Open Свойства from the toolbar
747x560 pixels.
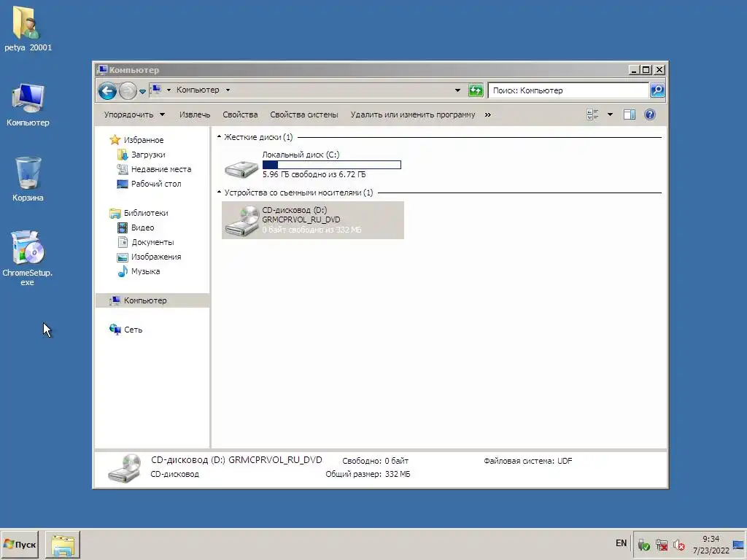pos(240,114)
